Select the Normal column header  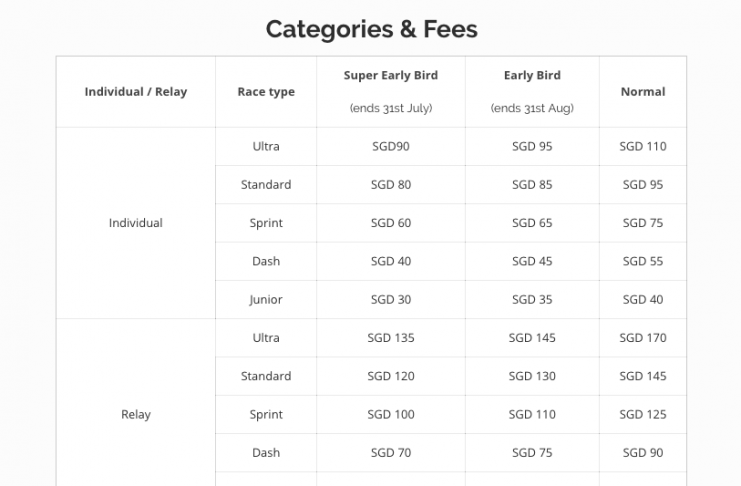click(x=643, y=92)
